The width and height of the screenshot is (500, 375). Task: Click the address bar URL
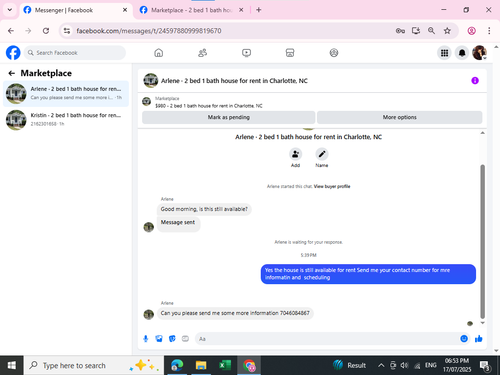pos(149,31)
